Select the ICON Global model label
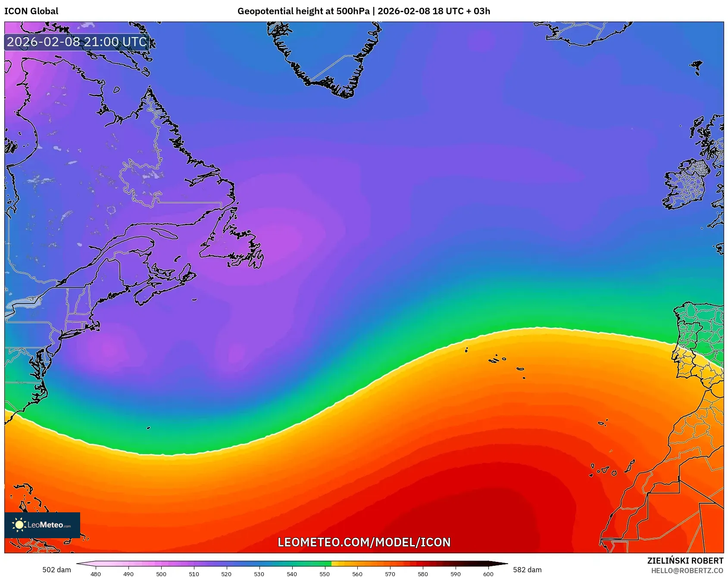This screenshot has height=577, width=728. click(x=31, y=11)
